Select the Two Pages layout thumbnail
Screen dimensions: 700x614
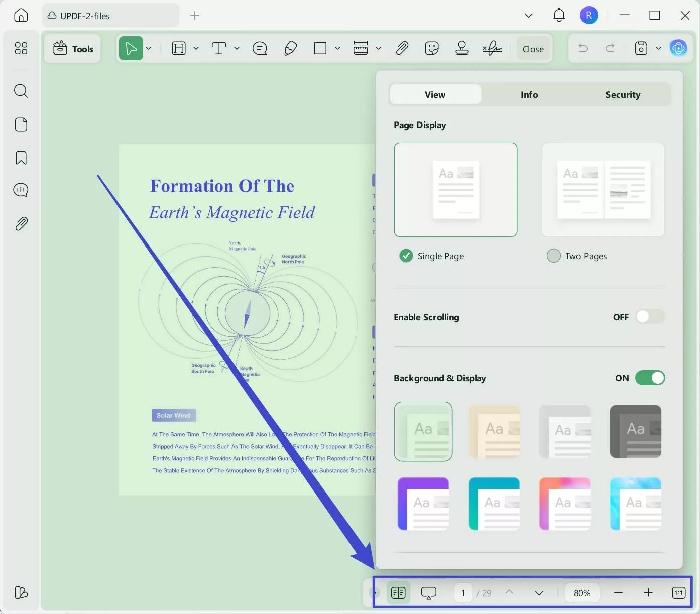tap(603, 190)
